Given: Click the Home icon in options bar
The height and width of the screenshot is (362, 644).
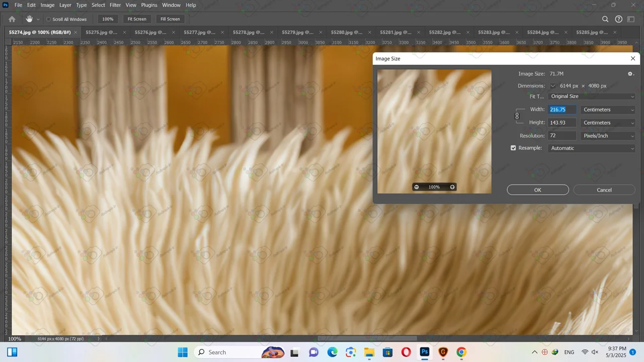Looking at the screenshot, I should tap(12, 19).
